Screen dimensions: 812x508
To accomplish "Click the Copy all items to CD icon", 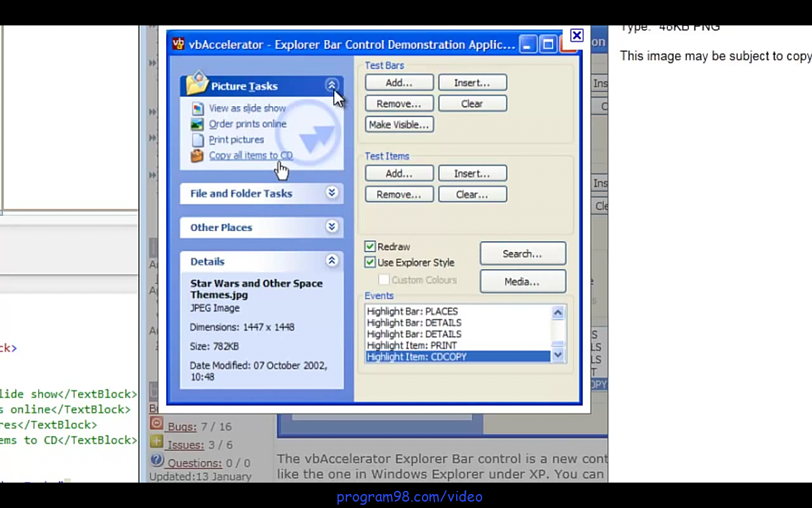I will tap(197, 156).
